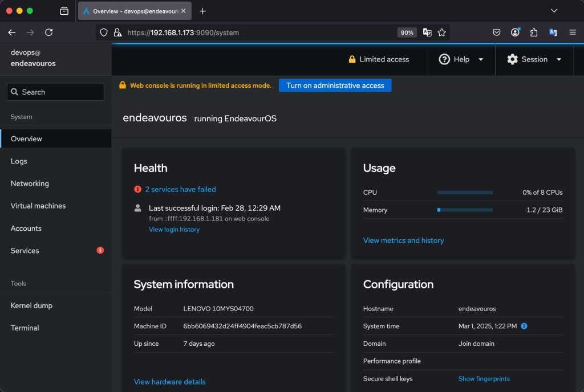Open the tab overview icon in title bar

click(64, 11)
